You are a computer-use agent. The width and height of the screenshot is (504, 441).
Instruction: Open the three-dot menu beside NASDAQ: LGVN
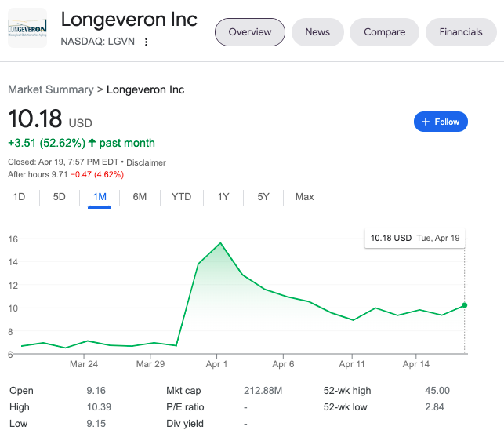click(147, 42)
